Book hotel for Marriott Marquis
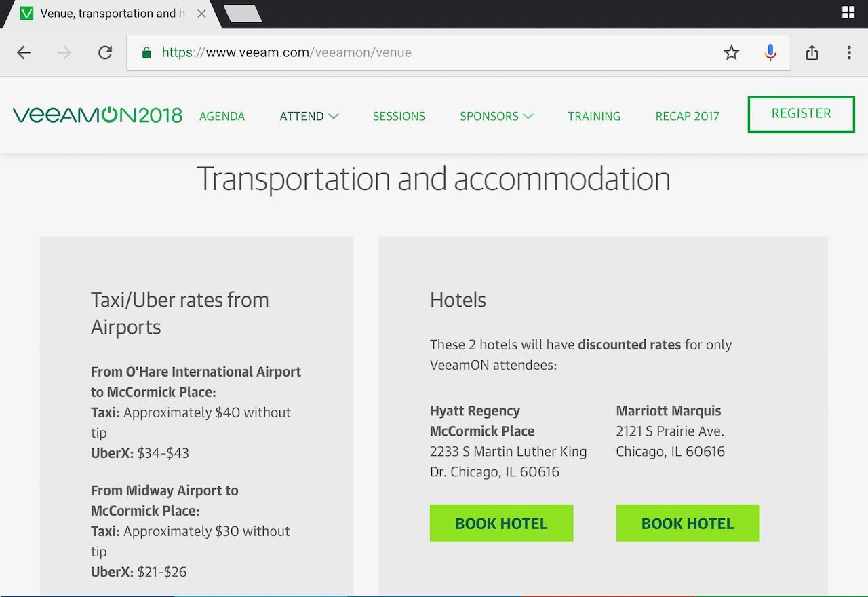The width and height of the screenshot is (868, 597). point(688,523)
